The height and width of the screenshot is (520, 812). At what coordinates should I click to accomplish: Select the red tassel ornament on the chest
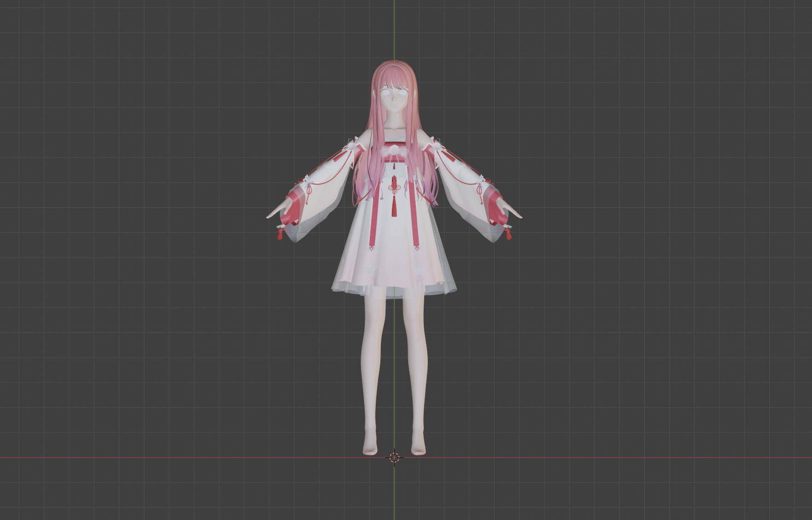tap(394, 196)
